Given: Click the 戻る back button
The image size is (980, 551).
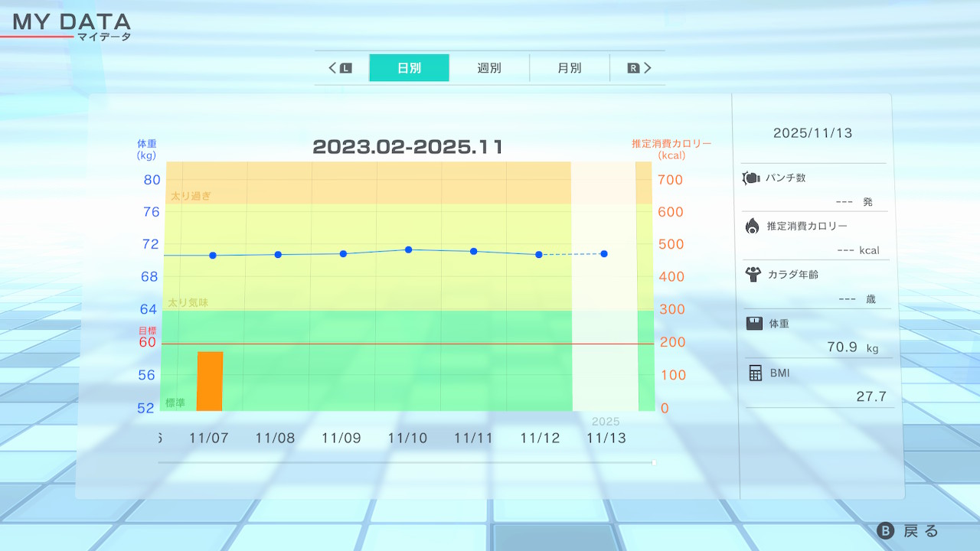Looking at the screenshot, I should tap(908, 531).
